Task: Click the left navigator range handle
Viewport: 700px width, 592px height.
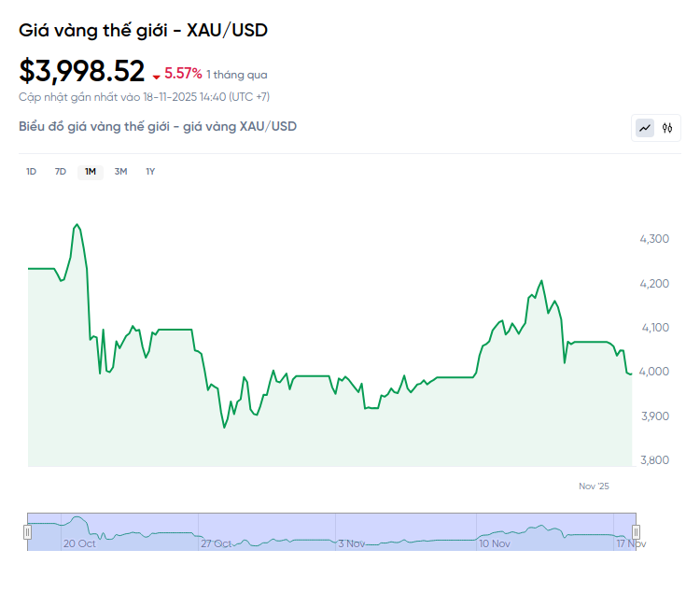Action: pyautogui.click(x=27, y=531)
